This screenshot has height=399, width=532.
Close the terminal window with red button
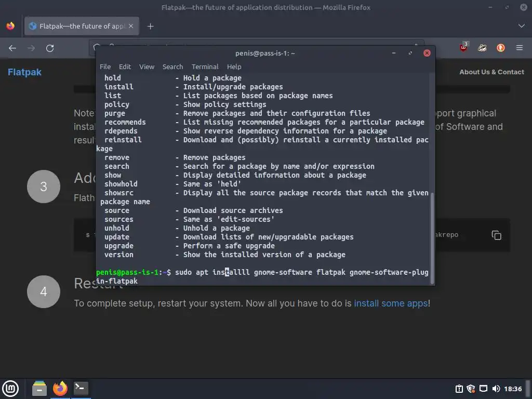[x=427, y=54]
